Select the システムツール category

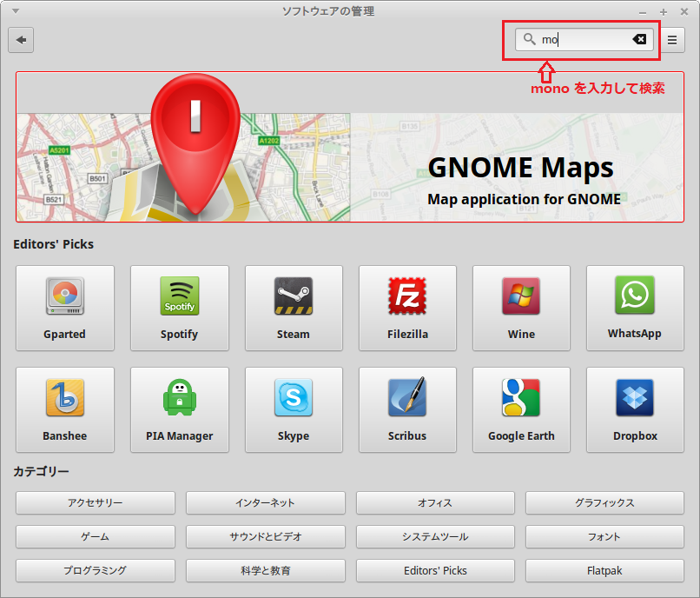(435, 537)
